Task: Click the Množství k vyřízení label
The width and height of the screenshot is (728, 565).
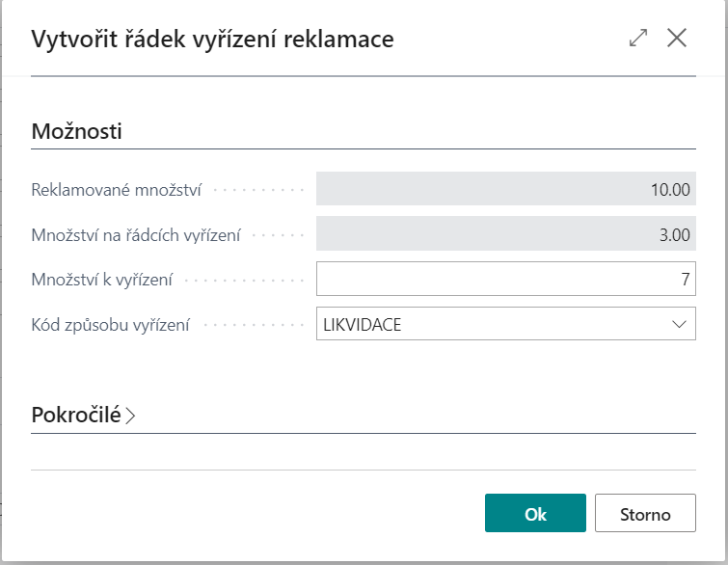Action: (x=102, y=281)
